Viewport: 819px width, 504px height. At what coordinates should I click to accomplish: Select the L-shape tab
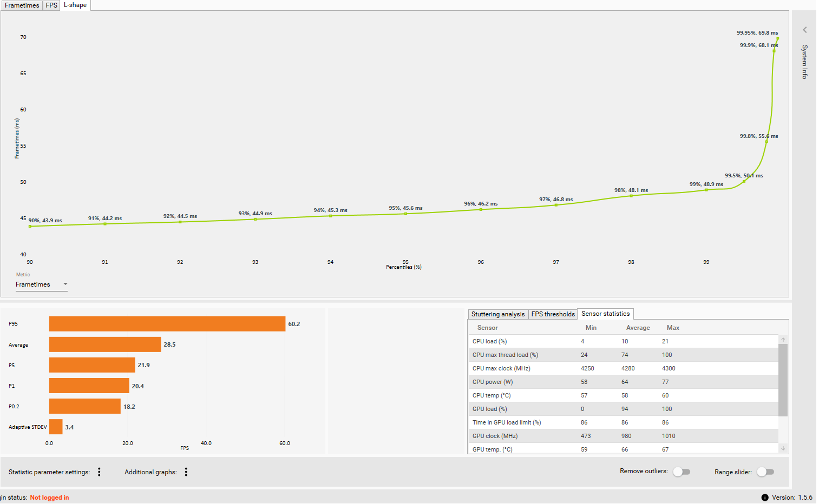coord(75,5)
